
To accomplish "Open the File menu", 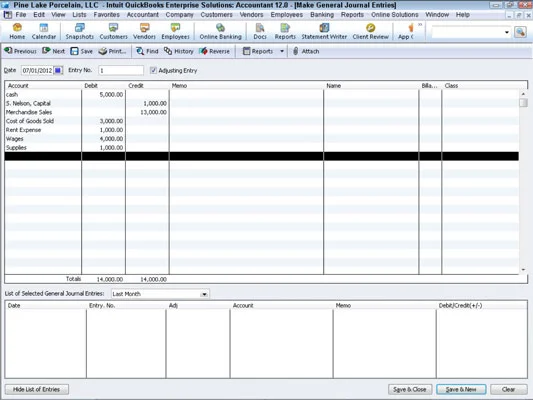I will (21, 15).
